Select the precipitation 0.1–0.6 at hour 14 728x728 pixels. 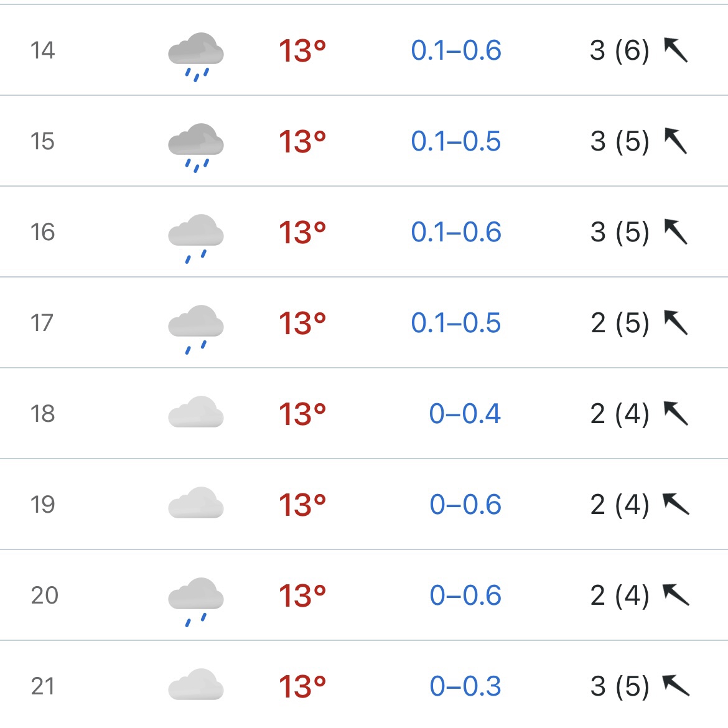456,50
